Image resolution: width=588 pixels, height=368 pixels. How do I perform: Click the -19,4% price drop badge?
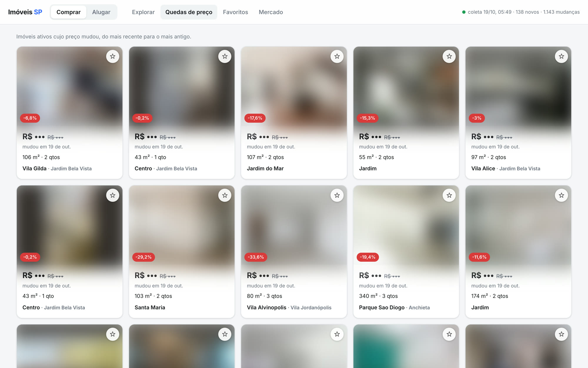coord(367,257)
